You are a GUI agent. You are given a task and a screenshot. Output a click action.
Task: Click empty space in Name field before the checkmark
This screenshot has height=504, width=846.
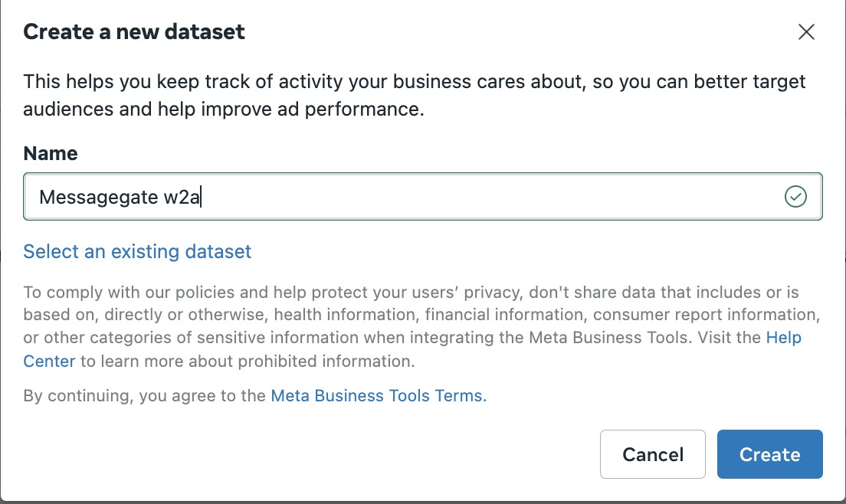(498, 197)
